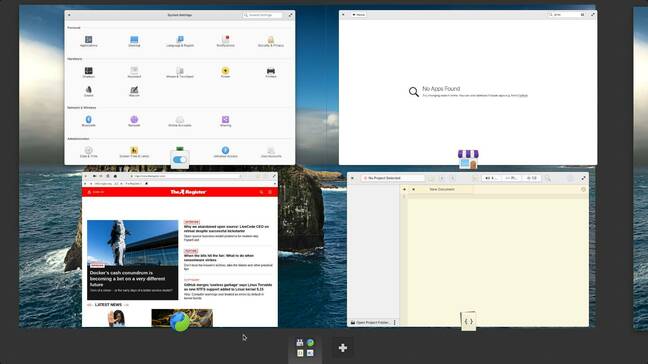Open the tab width dropdown in Code
The image size is (648, 364).
492,178
